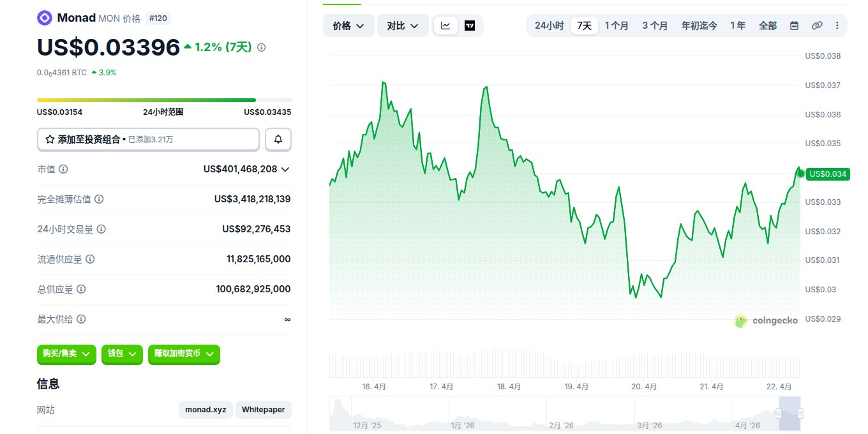Click the 1月 '26 navigator label

click(x=463, y=425)
